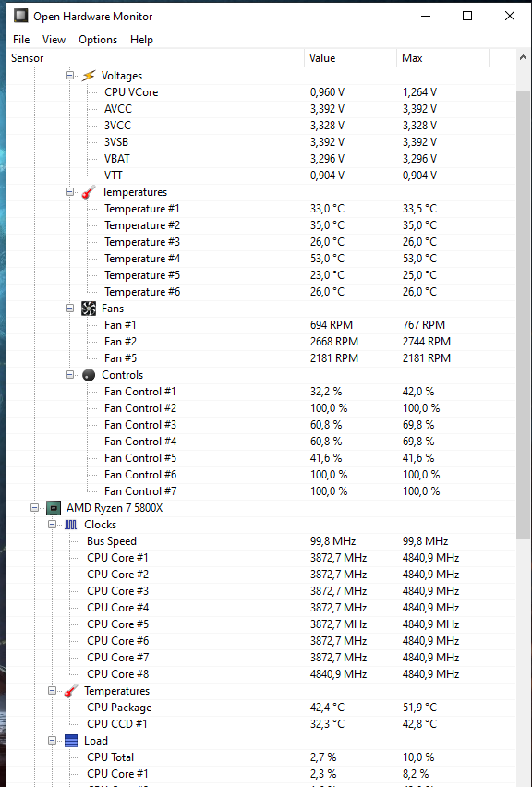Collapse the Clocks tree node

(x=53, y=525)
